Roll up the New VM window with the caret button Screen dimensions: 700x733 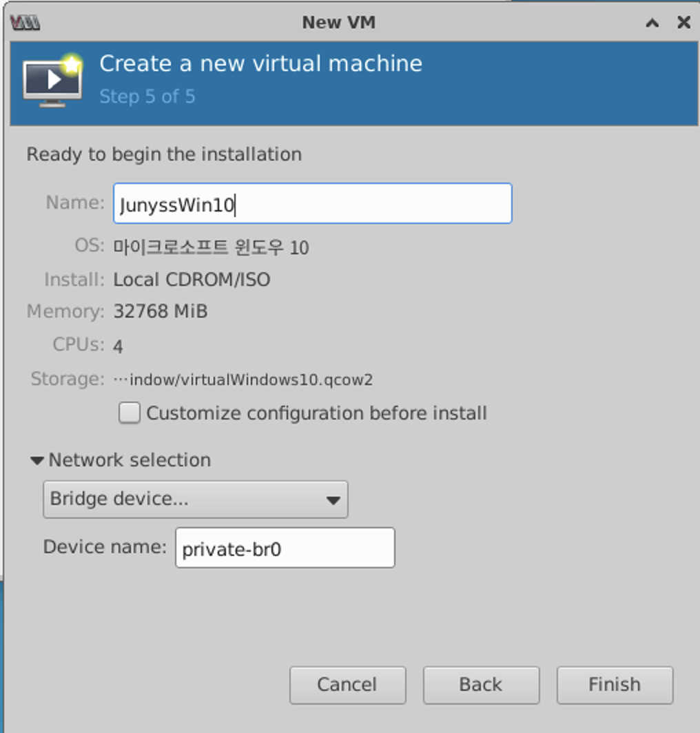pos(652,23)
